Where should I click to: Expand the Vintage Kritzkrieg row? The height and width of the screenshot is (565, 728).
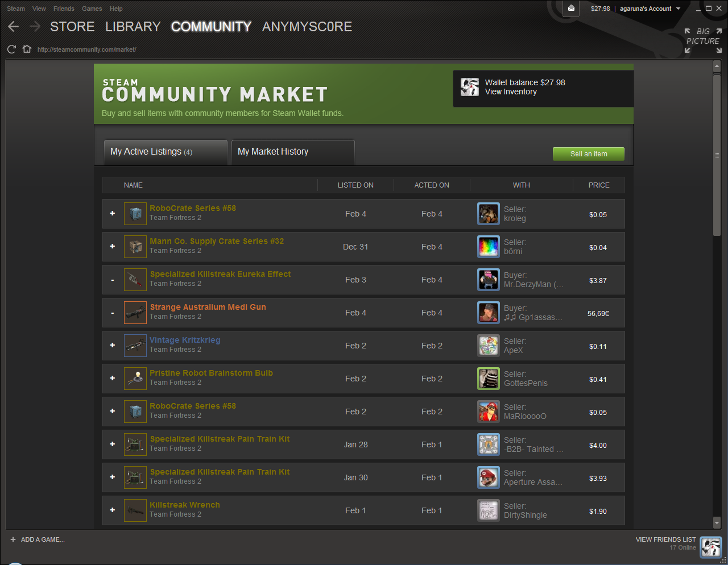(x=113, y=345)
